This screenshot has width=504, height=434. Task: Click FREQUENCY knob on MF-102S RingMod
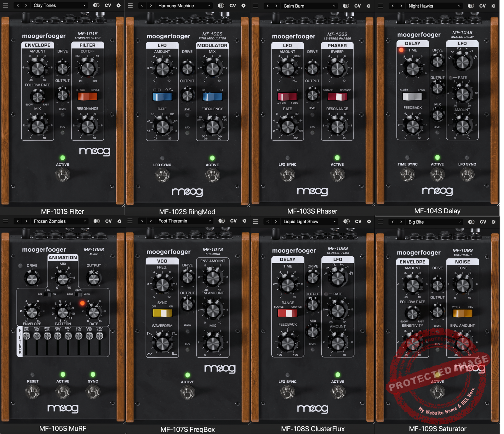point(212,127)
